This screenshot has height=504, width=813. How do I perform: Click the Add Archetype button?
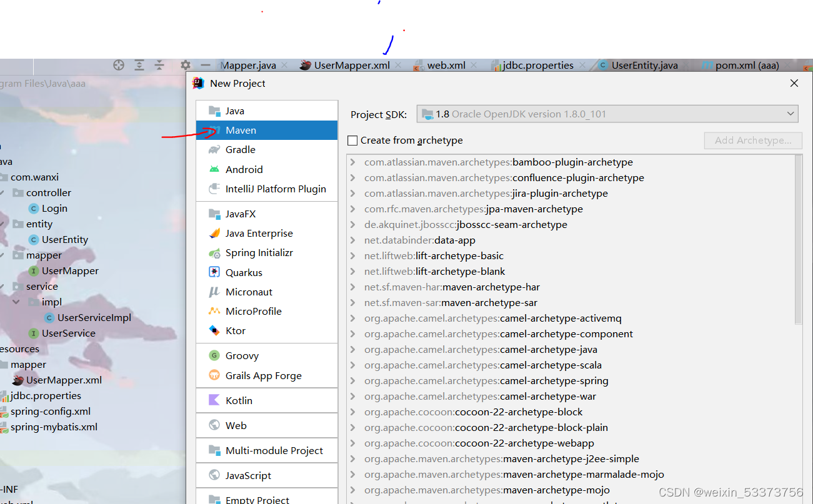pos(753,140)
